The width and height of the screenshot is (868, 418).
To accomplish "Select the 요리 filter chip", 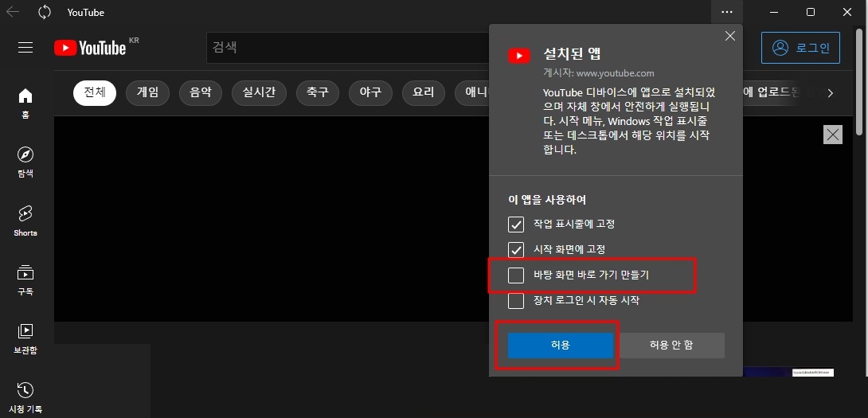I will [x=424, y=93].
